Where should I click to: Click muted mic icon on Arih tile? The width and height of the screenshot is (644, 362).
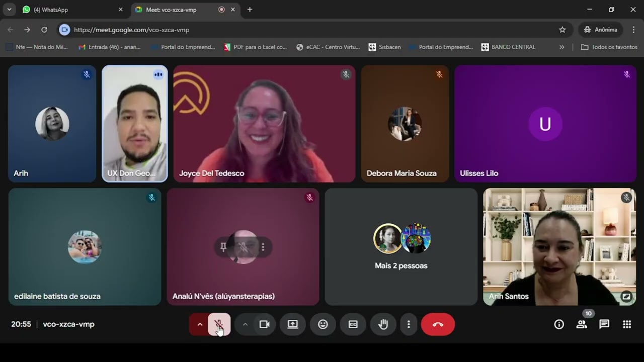click(x=87, y=74)
